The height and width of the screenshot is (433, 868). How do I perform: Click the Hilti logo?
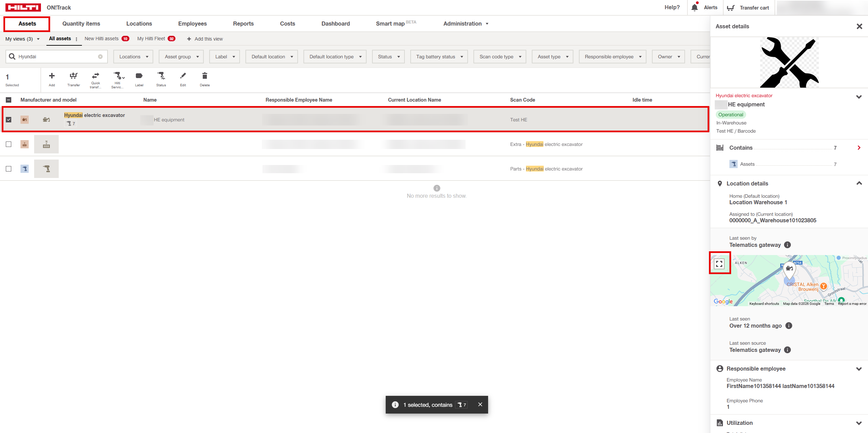coord(23,8)
